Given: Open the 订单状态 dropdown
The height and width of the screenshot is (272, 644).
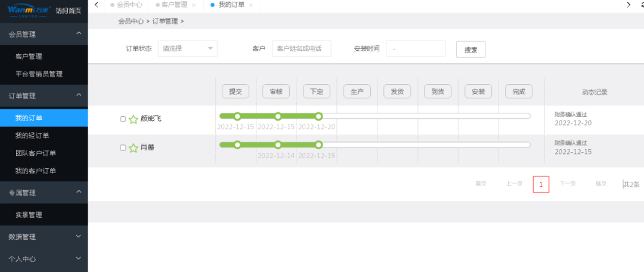Looking at the screenshot, I should click(188, 48).
